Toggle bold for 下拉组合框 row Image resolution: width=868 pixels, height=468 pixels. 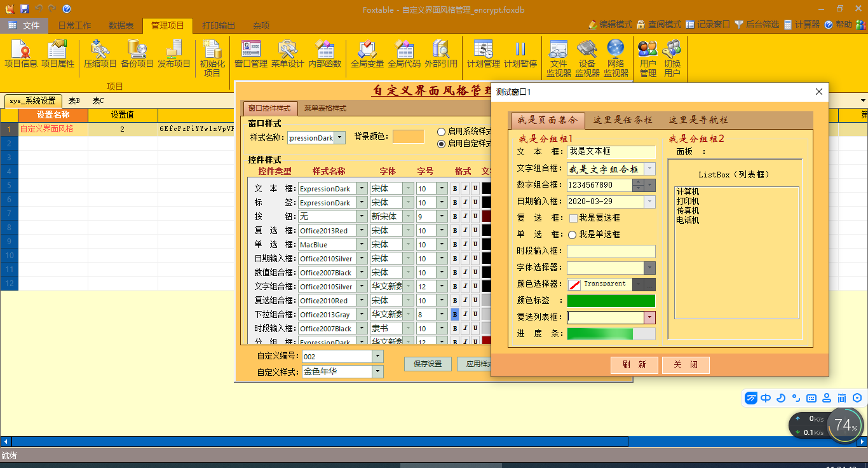click(x=455, y=314)
